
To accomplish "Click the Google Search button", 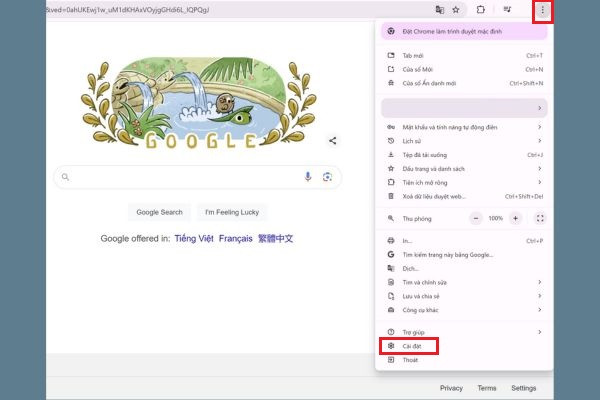I will click(160, 212).
